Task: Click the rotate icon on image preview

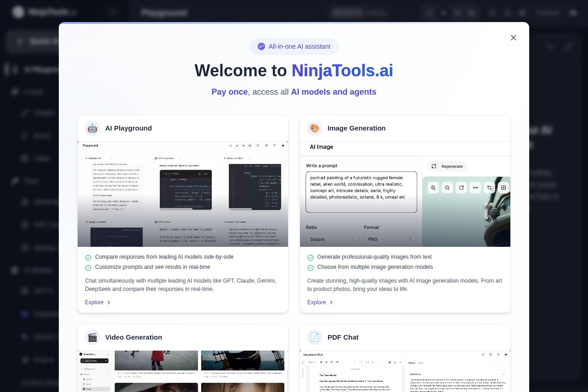Action: coord(461,187)
